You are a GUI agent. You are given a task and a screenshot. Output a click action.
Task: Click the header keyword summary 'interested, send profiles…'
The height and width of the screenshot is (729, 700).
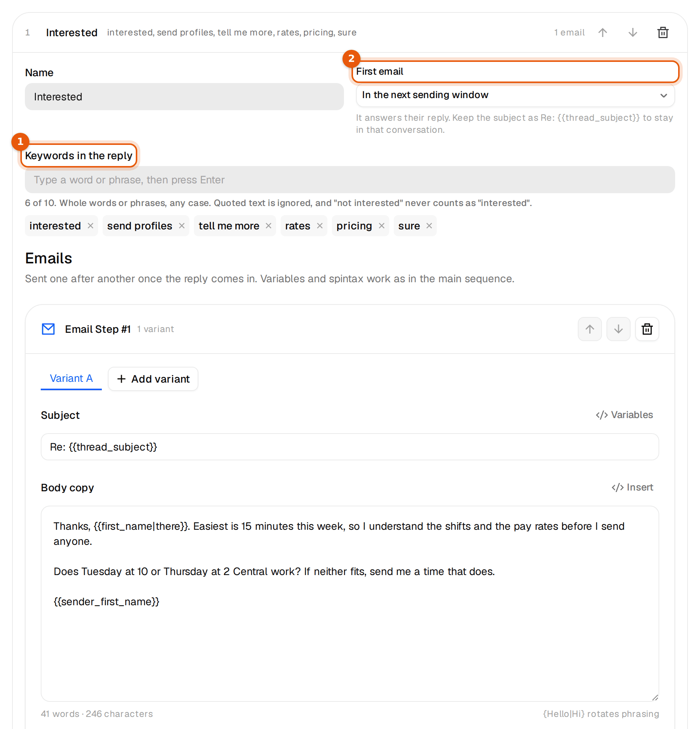pyautogui.click(x=232, y=32)
